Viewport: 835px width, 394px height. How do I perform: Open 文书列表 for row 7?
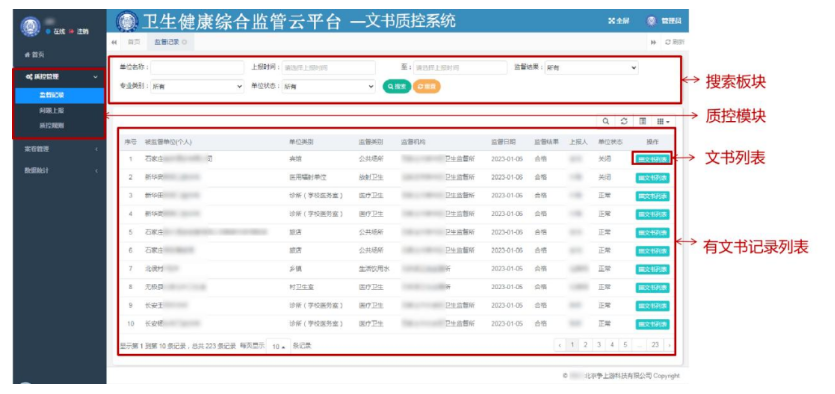coord(652,269)
